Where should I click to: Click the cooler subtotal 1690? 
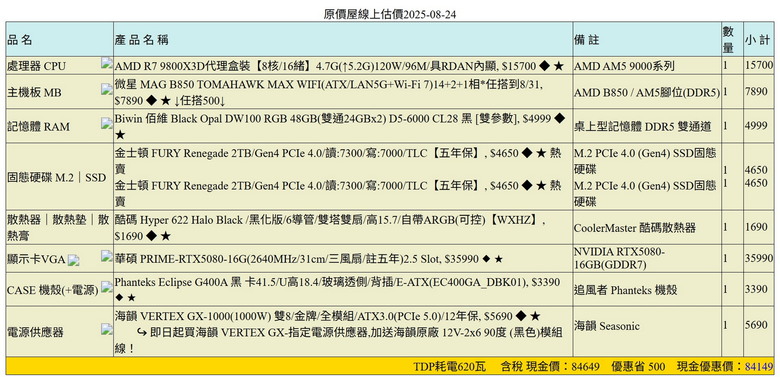point(756,227)
